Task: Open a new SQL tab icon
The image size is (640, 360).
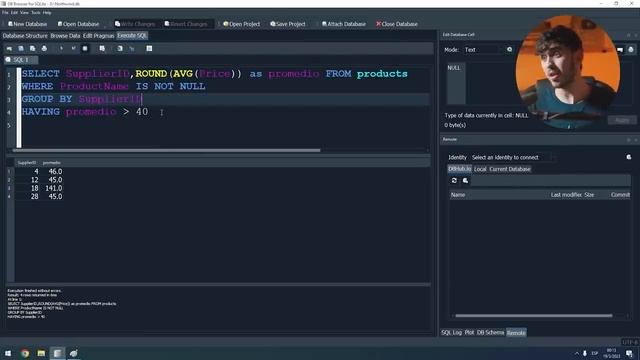Action: click(x=9, y=49)
